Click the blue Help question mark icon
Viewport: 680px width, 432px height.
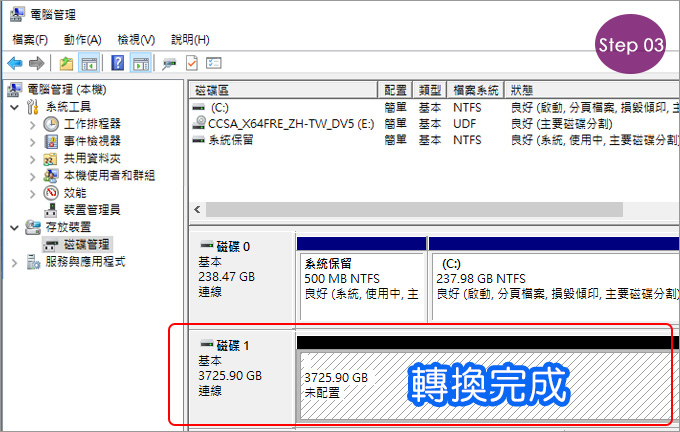pyautogui.click(x=118, y=63)
